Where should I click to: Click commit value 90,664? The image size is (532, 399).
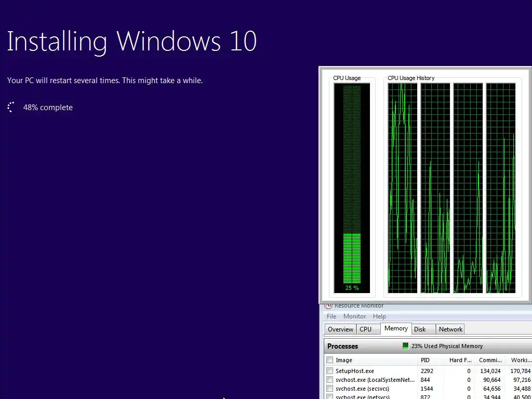[492, 380]
